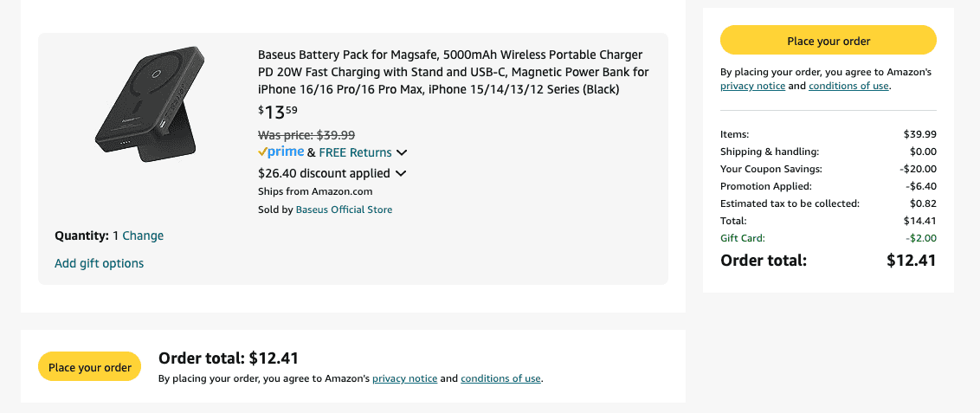Change the item quantity
Screen dimensions: 980x413
[143, 236]
